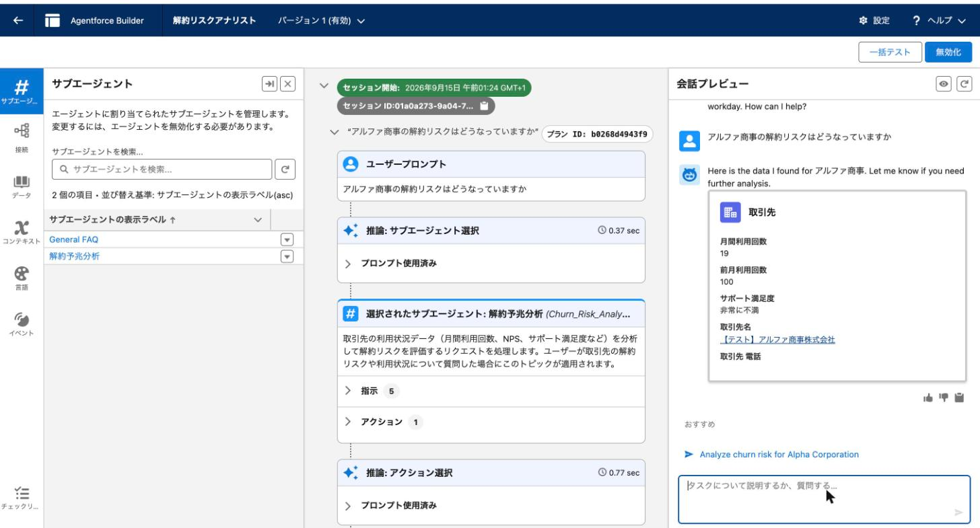The width and height of the screenshot is (980, 528).
Task: Refresh the subagent search list
Action: coord(285,170)
